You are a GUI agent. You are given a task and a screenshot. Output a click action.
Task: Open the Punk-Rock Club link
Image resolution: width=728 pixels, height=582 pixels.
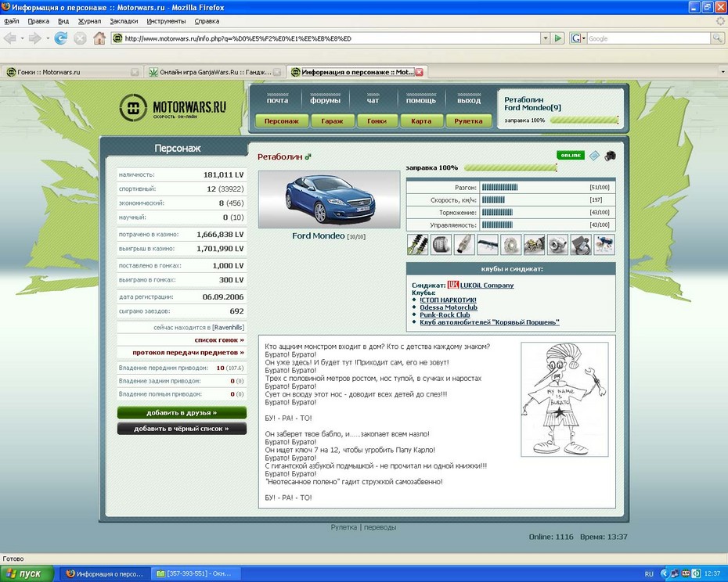pos(445,314)
